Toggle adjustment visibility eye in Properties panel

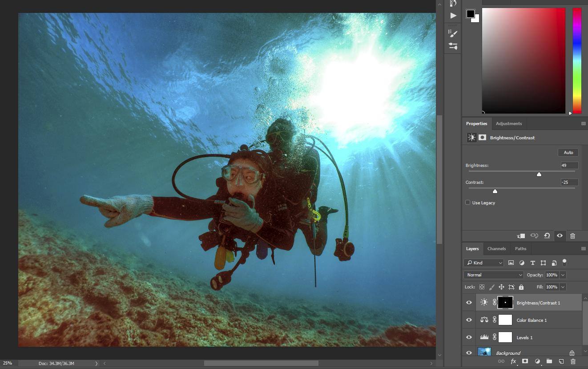point(560,236)
